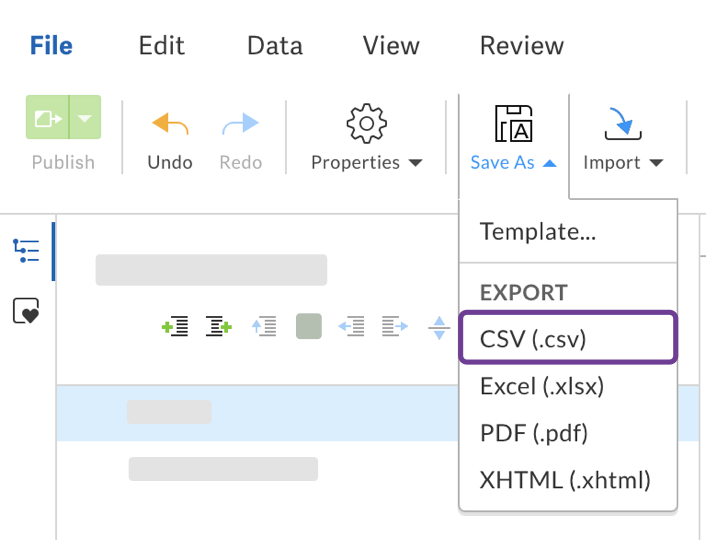
Task: Open the outline list view in sidebar
Action: coord(26,249)
